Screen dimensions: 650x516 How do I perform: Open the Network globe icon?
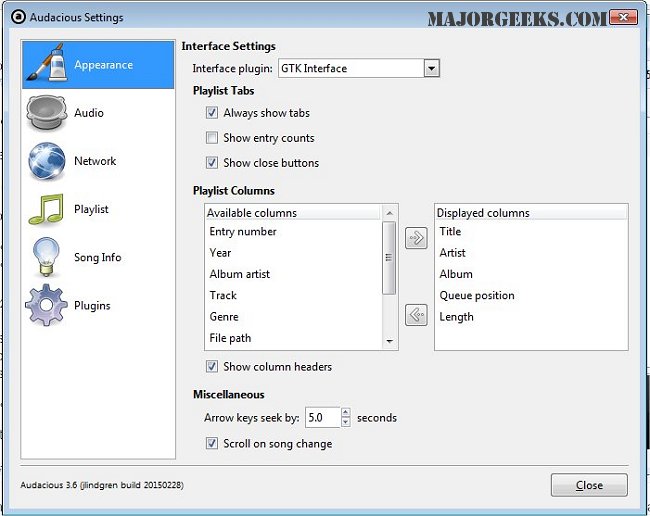[46, 161]
